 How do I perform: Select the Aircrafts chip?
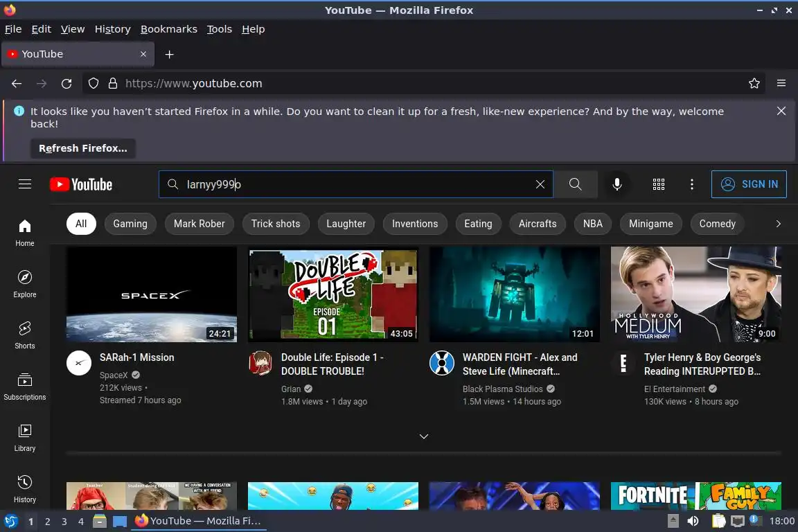538,224
